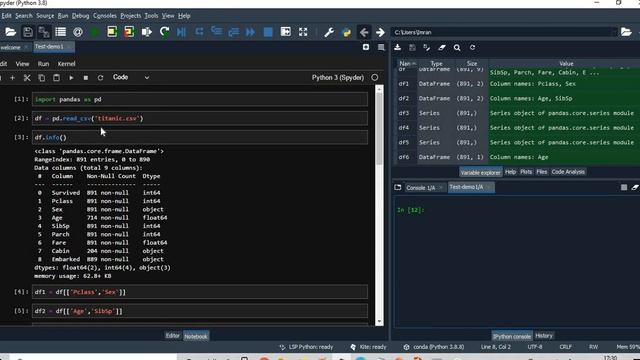Search variables magnifier icon
The height and width of the screenshot is (360, 640).
(457, 47)
